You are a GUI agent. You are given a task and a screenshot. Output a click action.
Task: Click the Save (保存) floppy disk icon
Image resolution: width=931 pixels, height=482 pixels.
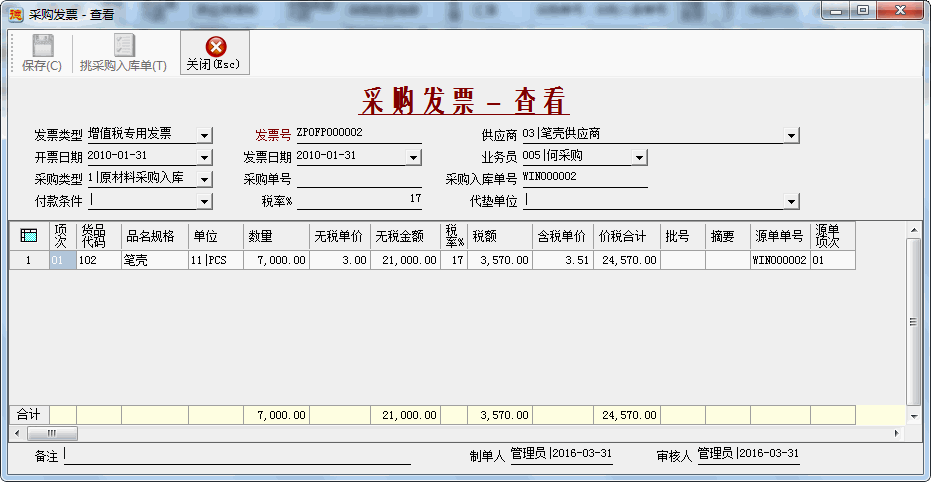tap(43, 45)
